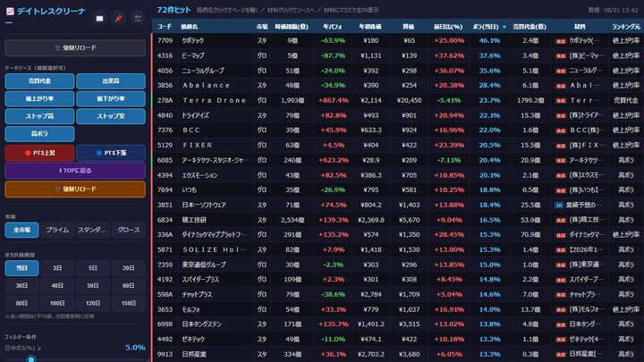
Task: Click the 売買代金 ranking source cell
Action: coord(626,100)
